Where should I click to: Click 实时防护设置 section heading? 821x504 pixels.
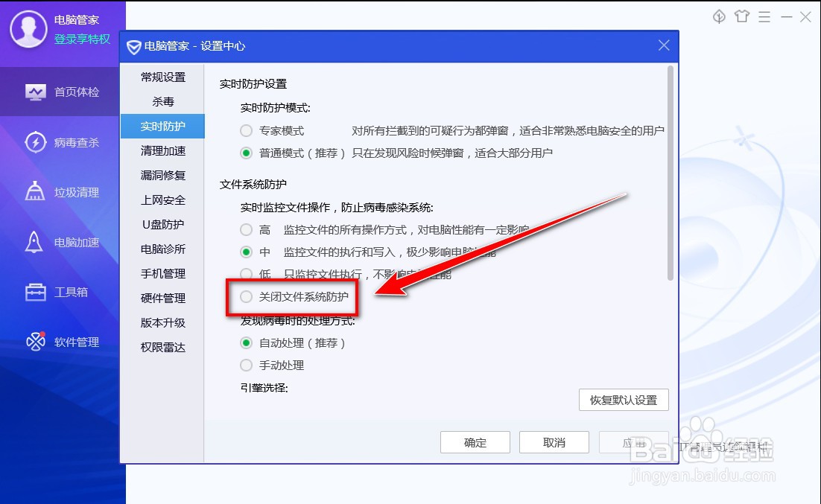click(x=253, y=83)
